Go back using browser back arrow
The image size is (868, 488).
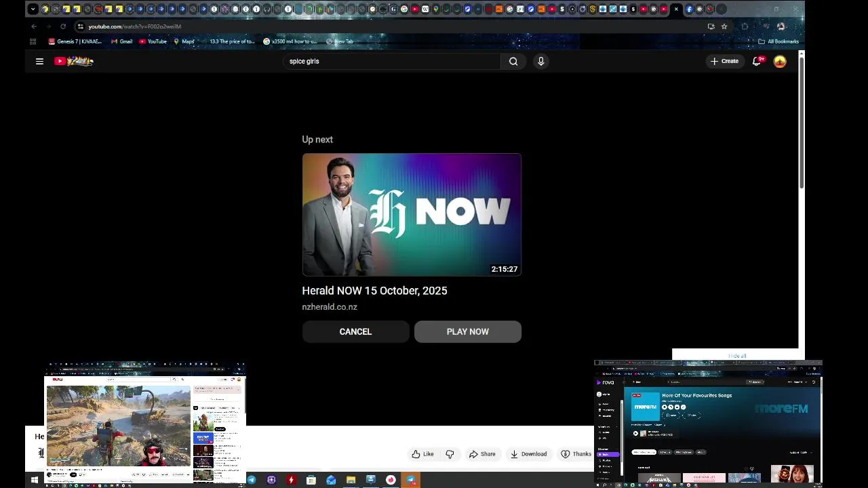(34, 26)
